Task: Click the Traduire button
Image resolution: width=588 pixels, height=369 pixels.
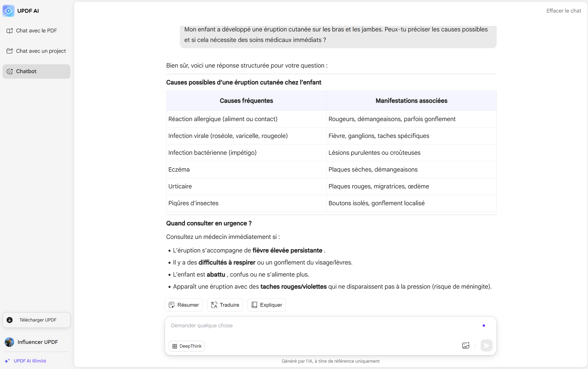Action: click(x=225, y=305)
